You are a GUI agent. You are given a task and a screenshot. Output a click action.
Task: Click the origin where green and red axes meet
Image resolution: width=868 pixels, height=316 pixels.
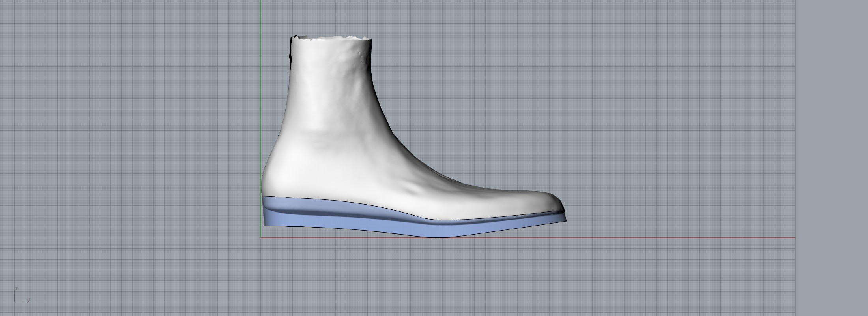[260, 238]
